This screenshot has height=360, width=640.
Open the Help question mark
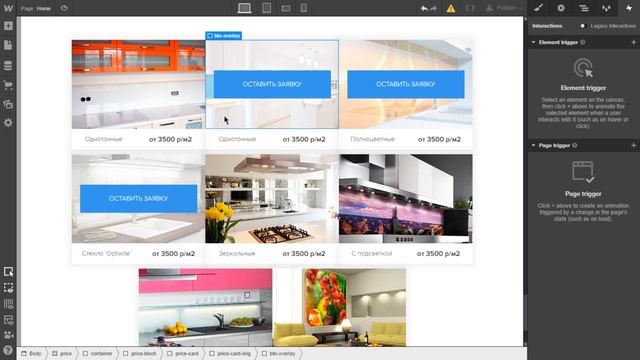coord(8,350)
